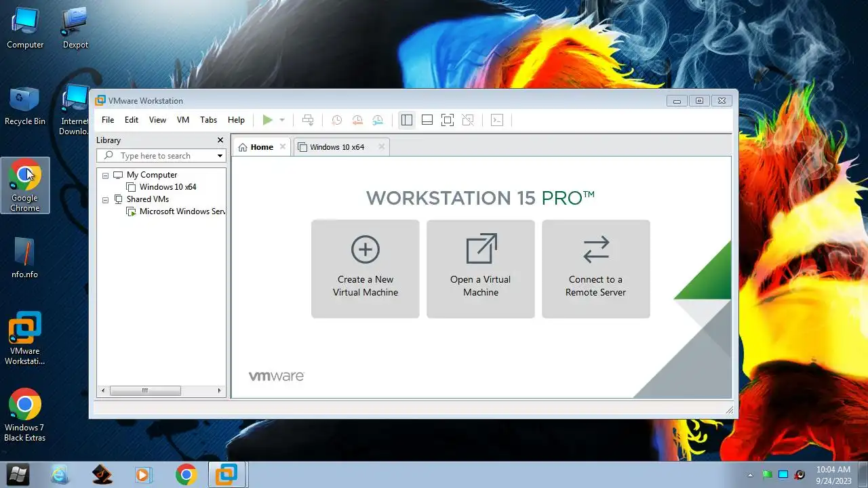Select Shared VMs in the library tree
Image resolution: width=868 pixels, height=488 pixels.
tap(147, 199)
